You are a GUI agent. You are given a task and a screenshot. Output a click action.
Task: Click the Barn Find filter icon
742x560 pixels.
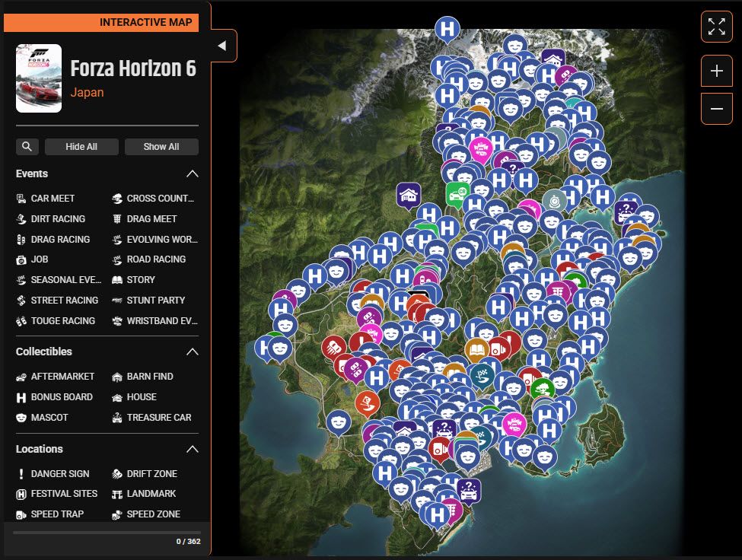coord(117,377)
